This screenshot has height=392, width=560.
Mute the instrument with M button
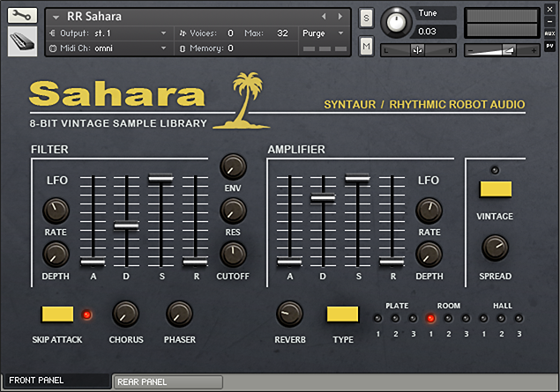(x=367, y=46)
